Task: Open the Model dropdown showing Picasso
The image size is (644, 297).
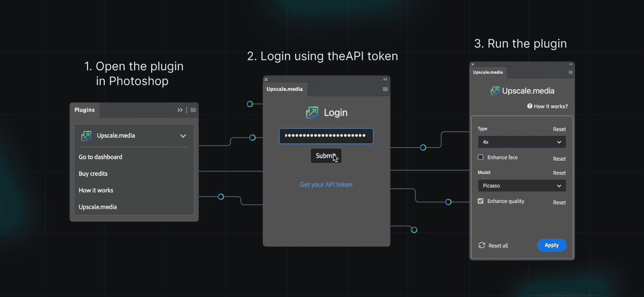Action: 522,186
